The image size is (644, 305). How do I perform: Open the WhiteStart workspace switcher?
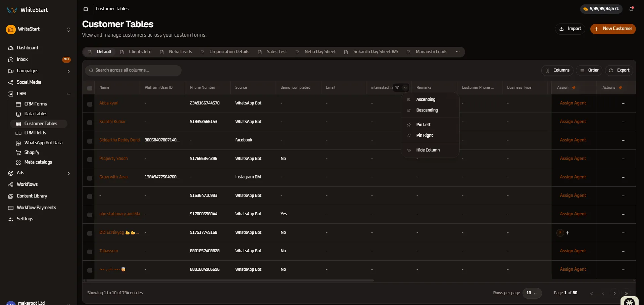tap(39, 30)
